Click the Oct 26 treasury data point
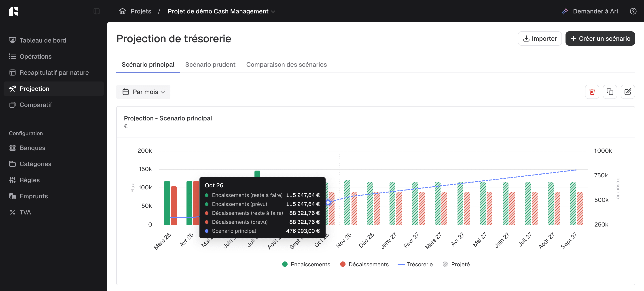This screenshot has width=644, height=291. point(328,202)
